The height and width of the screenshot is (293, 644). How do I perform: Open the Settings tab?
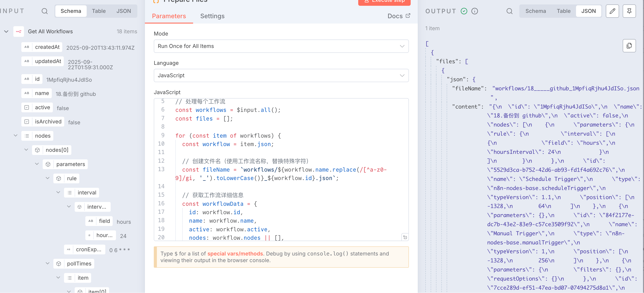pos(212,16)
